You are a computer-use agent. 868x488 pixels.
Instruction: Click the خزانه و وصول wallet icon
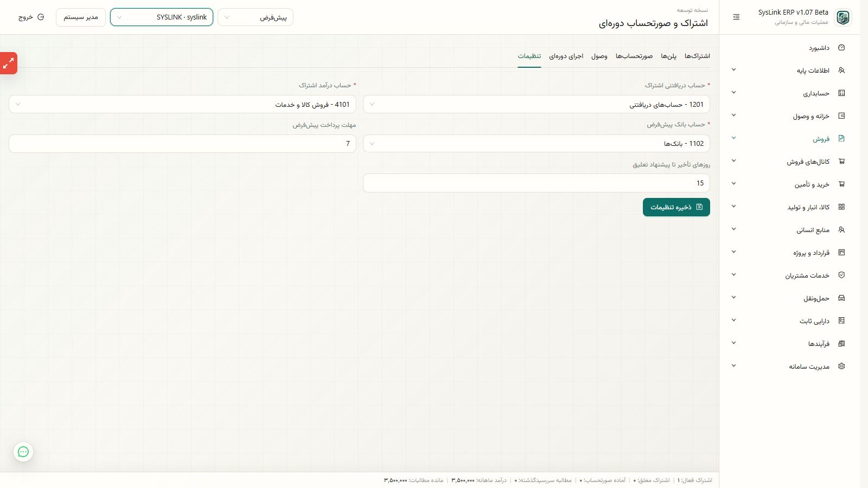pyautogui.click(x=841, y=116)
